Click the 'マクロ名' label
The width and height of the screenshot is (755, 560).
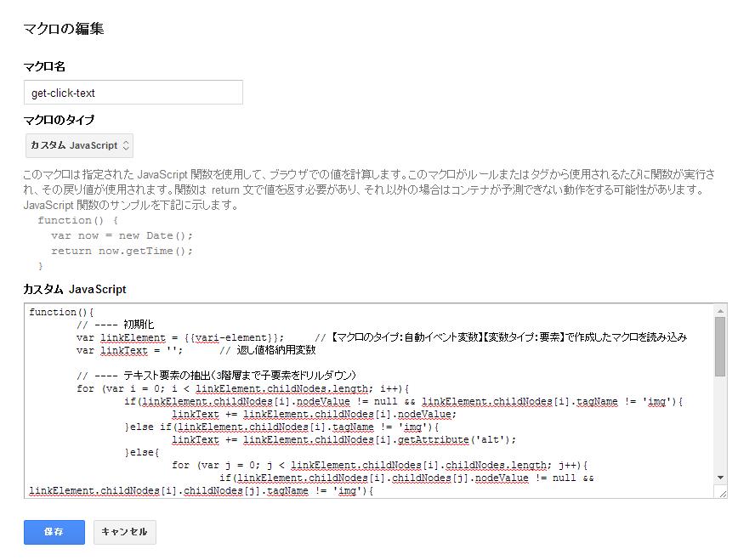44,66
